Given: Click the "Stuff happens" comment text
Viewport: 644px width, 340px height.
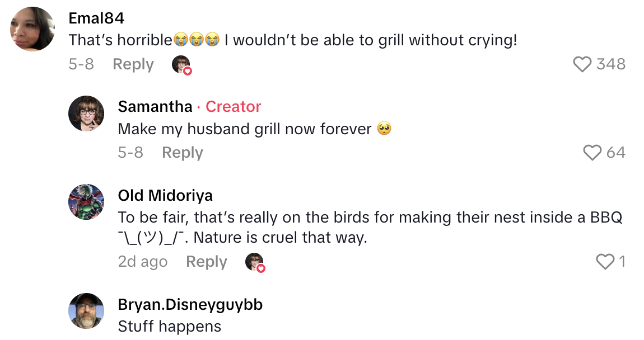Looking at the screenshot, I should 169,327.
